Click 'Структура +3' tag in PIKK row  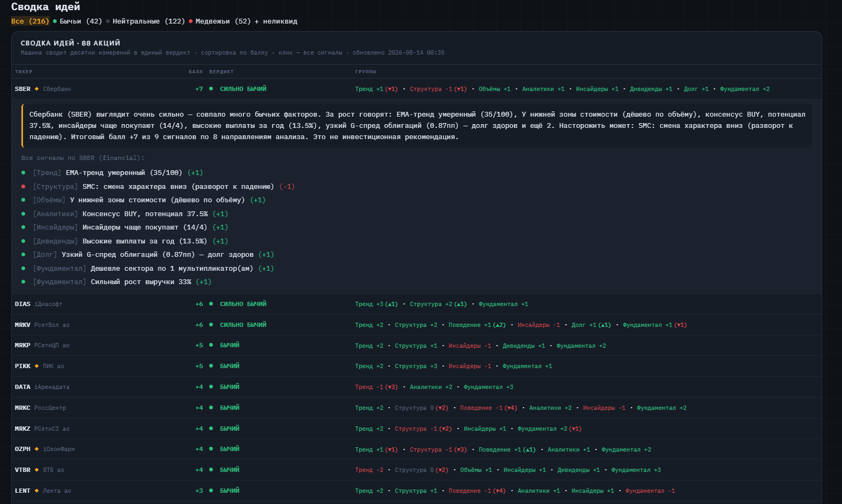click(x=416, y=366)
